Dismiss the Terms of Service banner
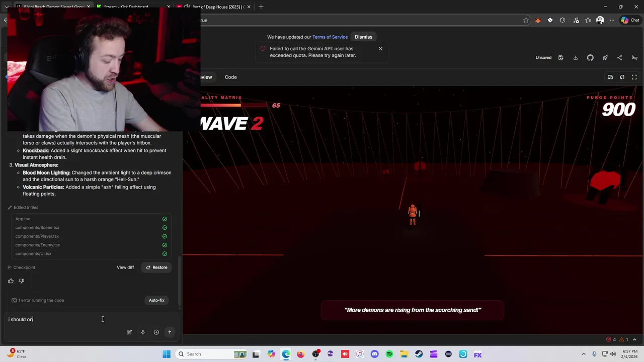The image size is (644, 362). click(x=363, y=37)
